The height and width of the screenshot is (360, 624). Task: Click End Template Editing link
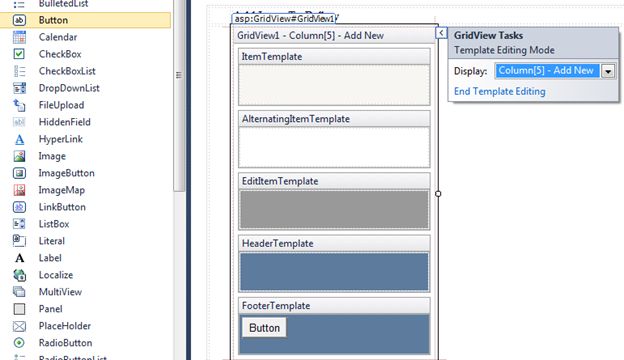(x=499, y=91)
